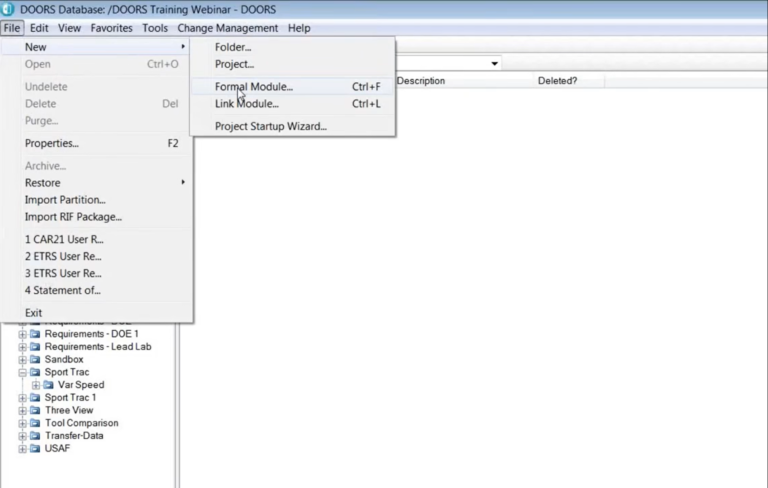Select Tool Comparison folder label
Viewport: 768px width, 488px height.
[82, 423]
